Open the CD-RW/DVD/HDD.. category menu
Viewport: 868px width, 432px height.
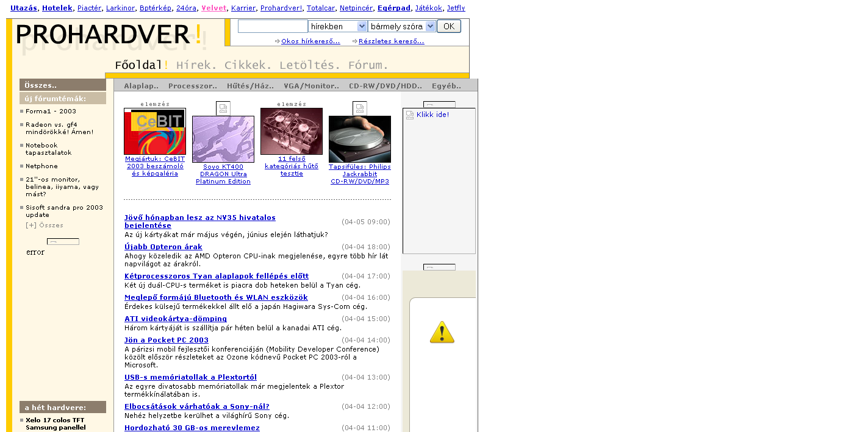click(x=386, y=86)
